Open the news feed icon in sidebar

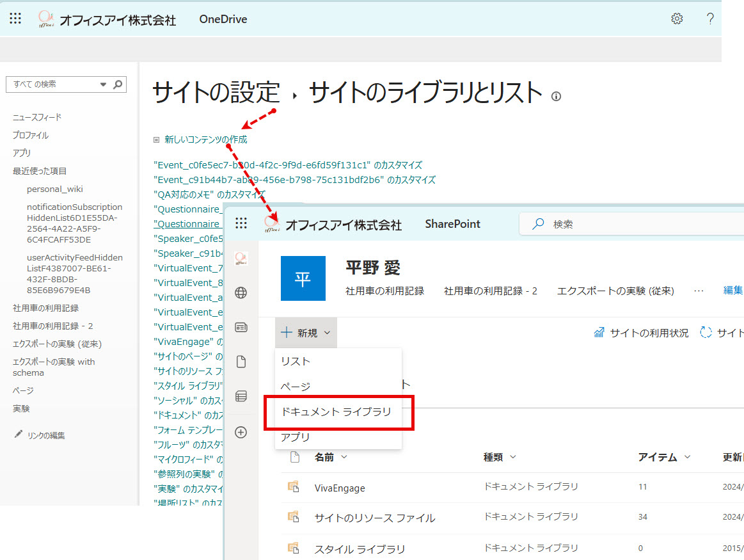pyautogui.click(x=241, y=327)
